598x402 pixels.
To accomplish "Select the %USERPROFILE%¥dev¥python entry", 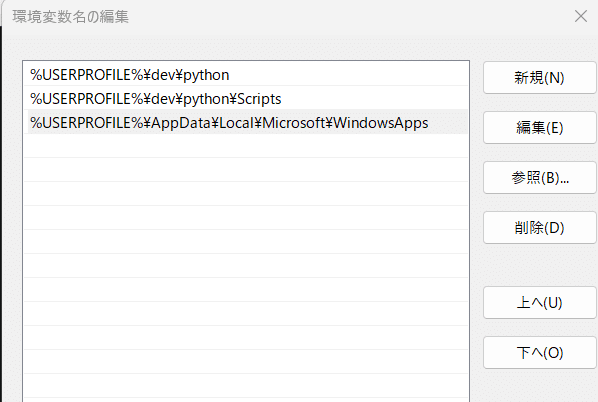I will tap(246, 75).
